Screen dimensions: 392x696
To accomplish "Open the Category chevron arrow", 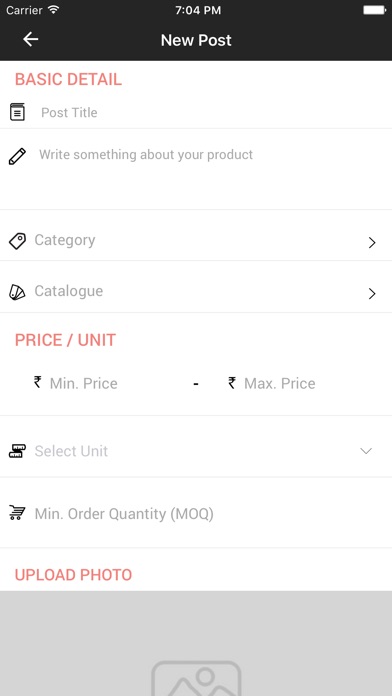I will (x=372, y=242).
